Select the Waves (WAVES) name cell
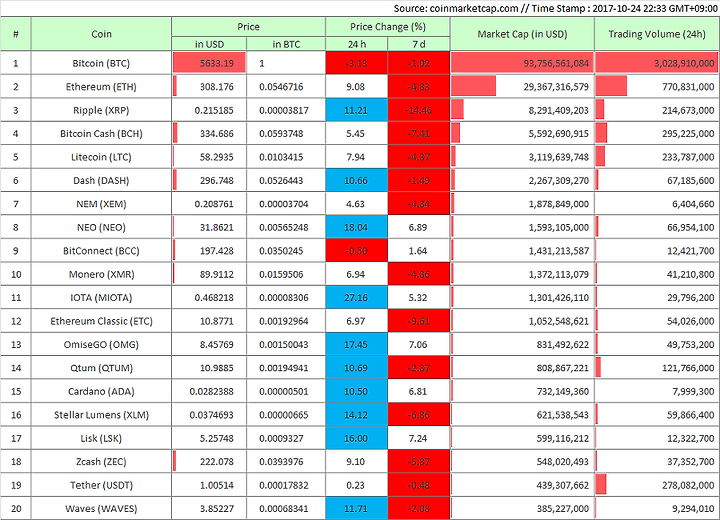This screenshot has width=720, height=520. pos(101,509)
